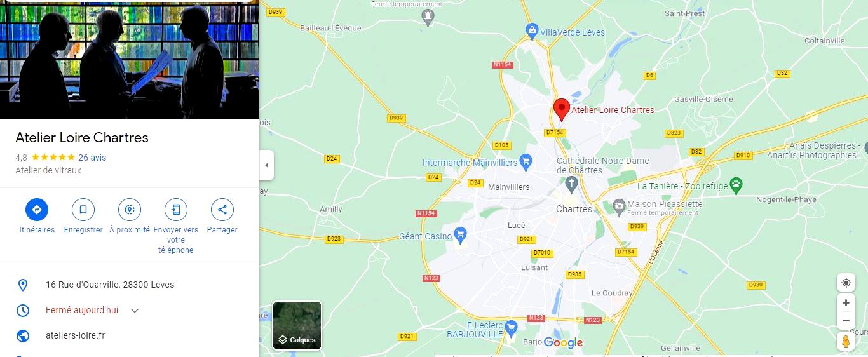
Task: Expand opening hours next to Fermé aujourd'hui
Action: tap(135, 311)
